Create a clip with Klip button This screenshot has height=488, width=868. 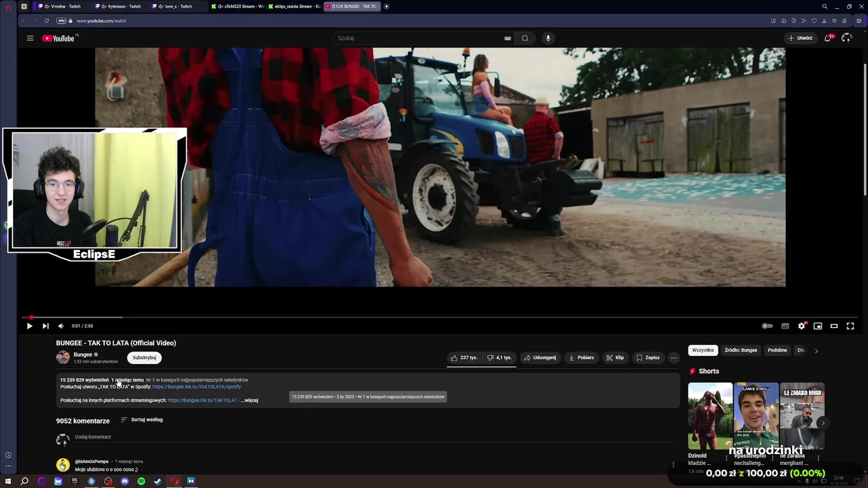(x=615, y=358)
